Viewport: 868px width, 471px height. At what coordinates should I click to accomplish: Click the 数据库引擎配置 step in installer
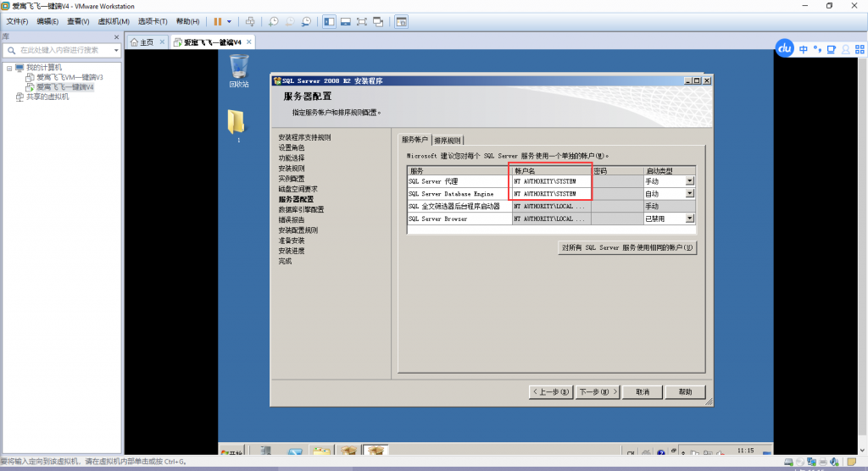(301, 210)
